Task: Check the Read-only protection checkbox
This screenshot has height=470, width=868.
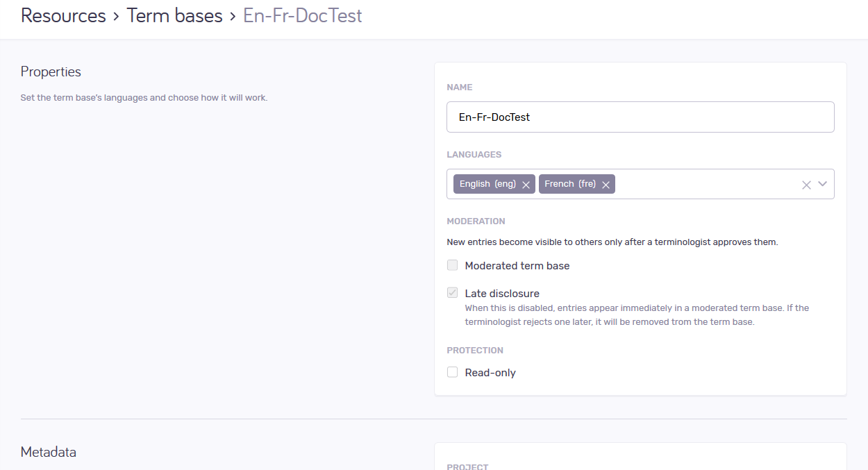Action: 453,372
